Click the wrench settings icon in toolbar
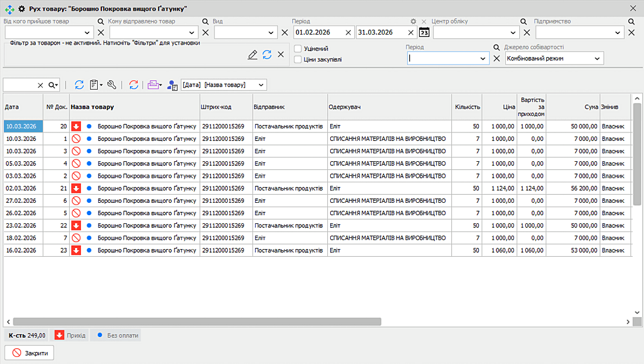The width and height of the screenshot is (644, 364). [112, 85]
